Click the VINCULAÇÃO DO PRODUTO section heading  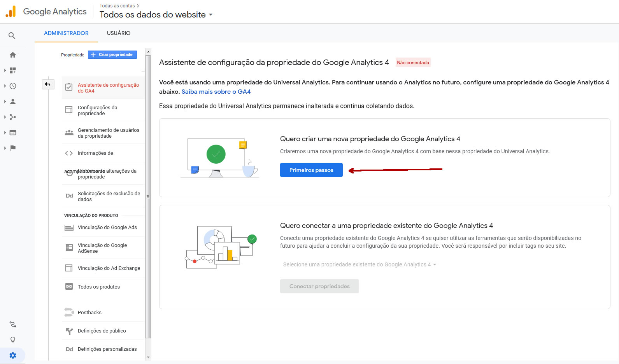click(x=91, y=215)
